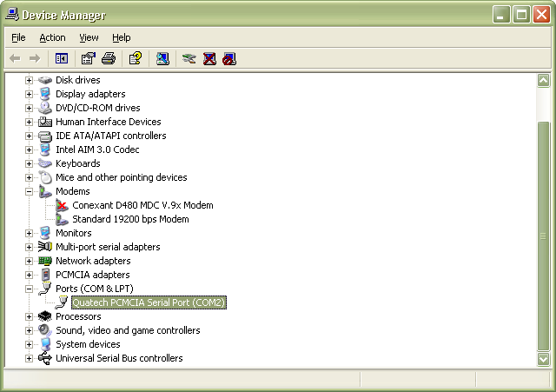
Task: Click the Multi-port serial adapters icon
Action: pos(45,247)
